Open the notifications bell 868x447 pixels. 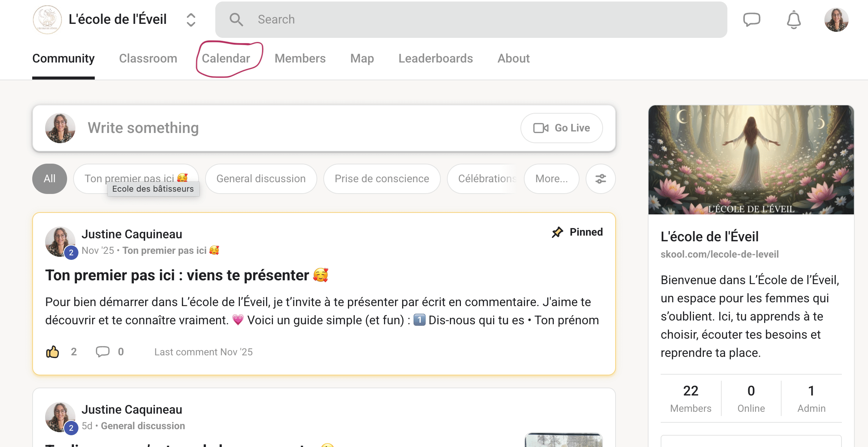click(793, 20)
